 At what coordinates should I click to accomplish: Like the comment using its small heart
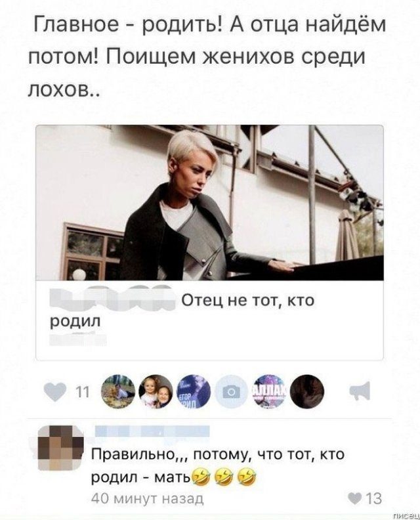coord(356,498)
